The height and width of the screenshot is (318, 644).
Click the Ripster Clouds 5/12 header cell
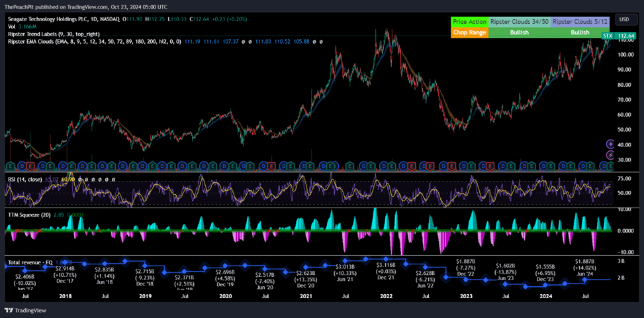580,22
